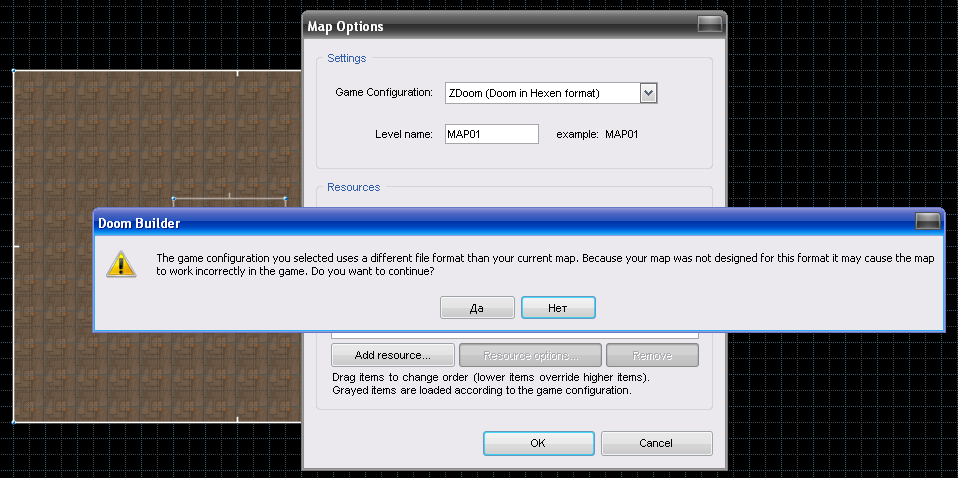The height and width of the screenshot is (478, 958).
Task: Click the grayed Resource options... button
Action: click(x=530, y=355)
